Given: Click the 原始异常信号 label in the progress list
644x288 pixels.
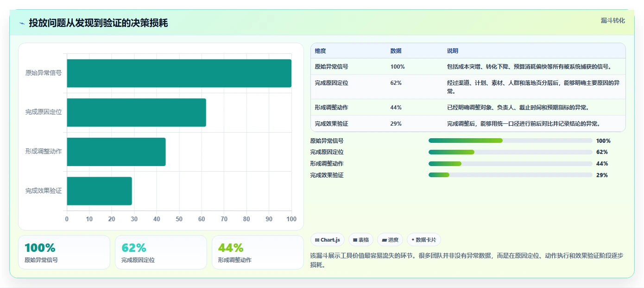Looking at the screenshot, I should (x=327, y=141).
